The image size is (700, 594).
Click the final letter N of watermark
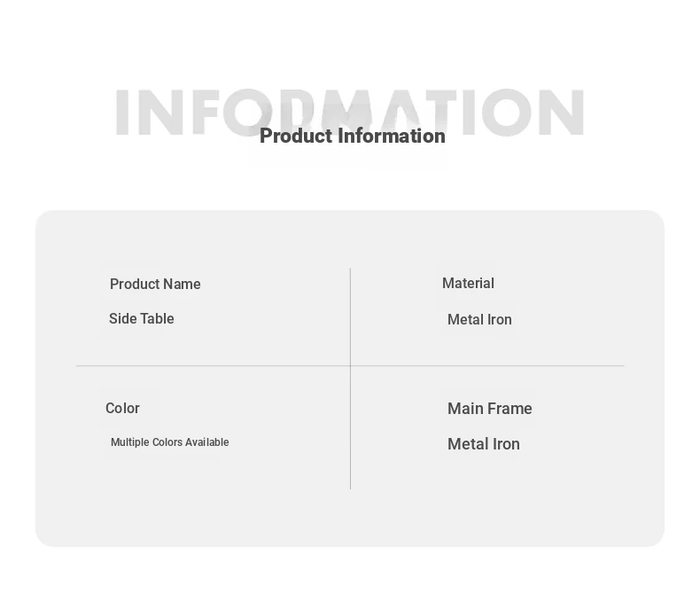[562, 112]
